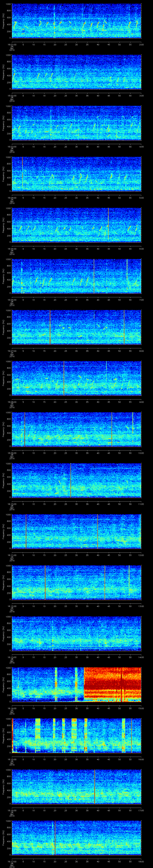Click the 18:00 end label of last panel
This screenshot has width=153, height=868.
point(141,861)
